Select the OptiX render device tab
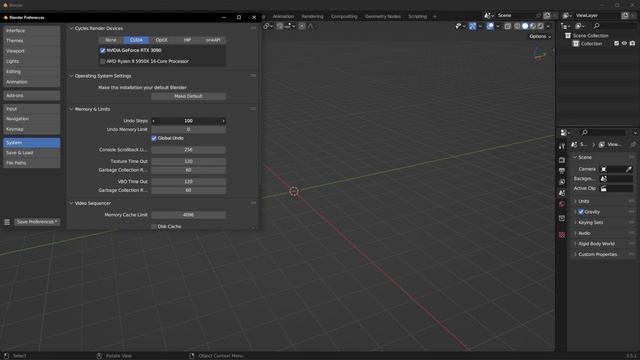This screenshot has width=640, height=360. tap(162, 40)
